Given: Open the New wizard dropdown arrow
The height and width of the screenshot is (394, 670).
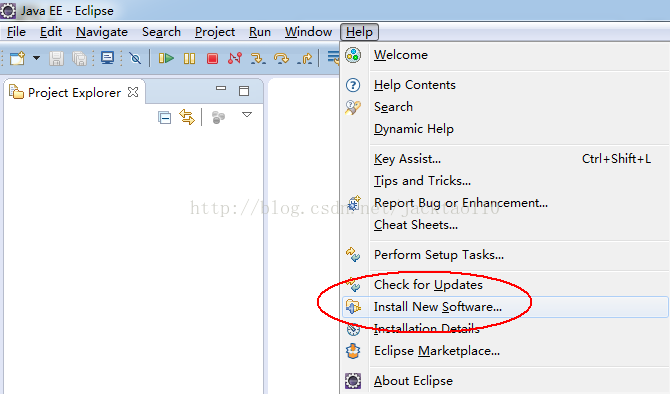Looking at the screenshot, I should coord(37,58).
